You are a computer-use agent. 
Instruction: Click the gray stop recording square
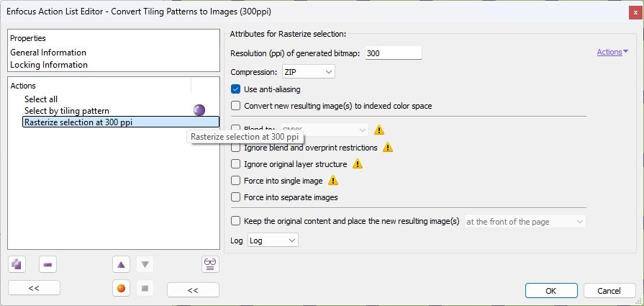(x=145, y=288)
